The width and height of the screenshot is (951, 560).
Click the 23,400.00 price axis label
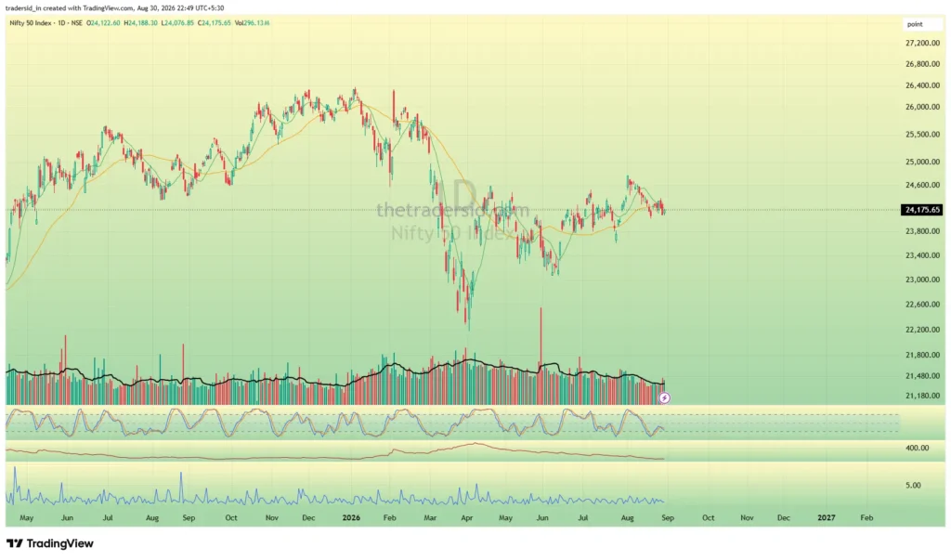[922, 255]
